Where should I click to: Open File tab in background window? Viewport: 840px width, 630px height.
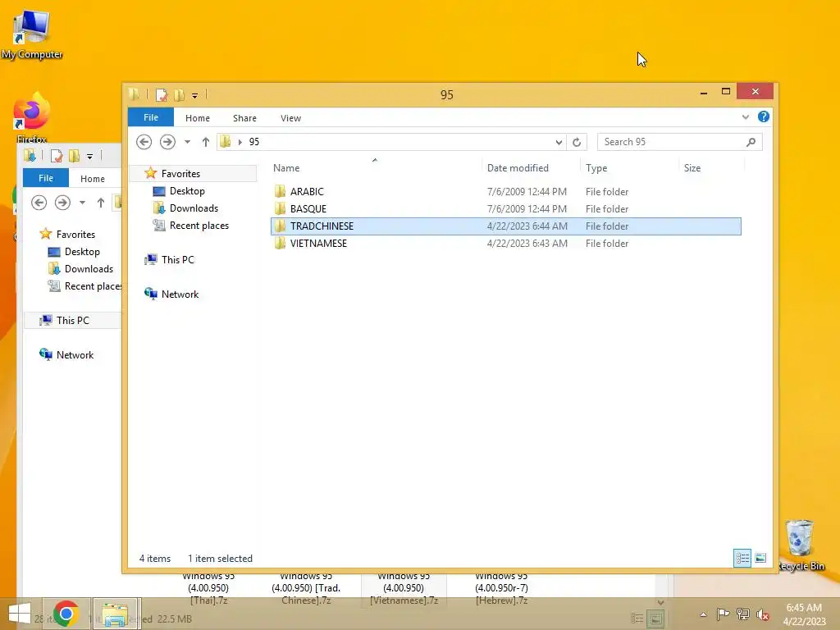tap(46, 178)
